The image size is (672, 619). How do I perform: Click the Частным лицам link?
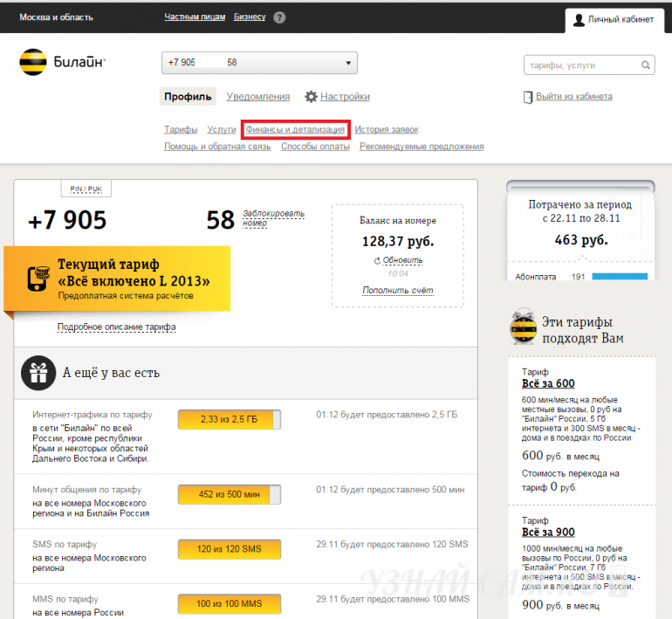pos(195,17)
